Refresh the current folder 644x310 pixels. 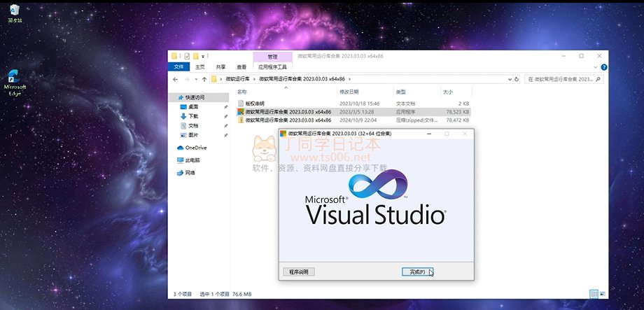pyautogui.click(x=517, y=79)
